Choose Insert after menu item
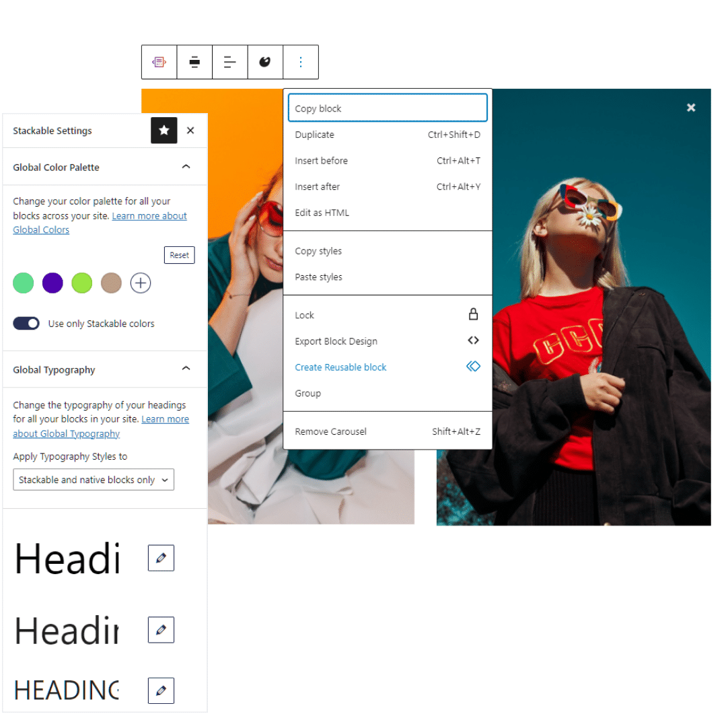Image resolution: width=728 pixels, height=716 pixels. click(388, 186)
